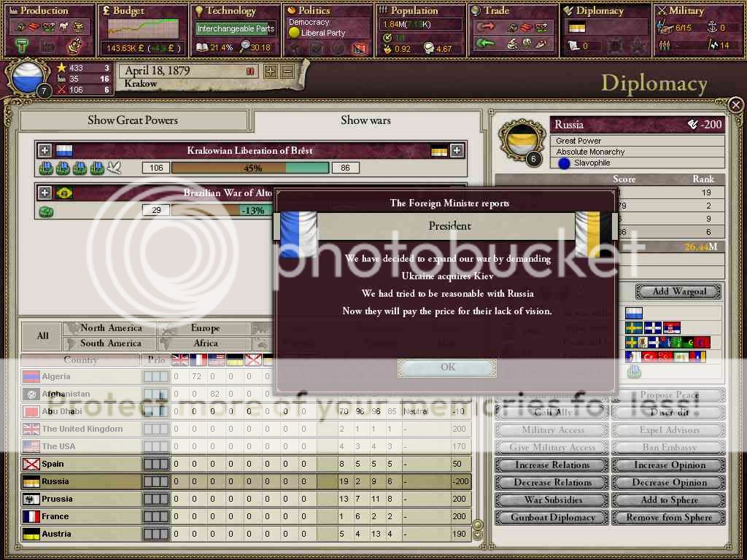Toggle the priority boxes for Spain
Viewport: 747px width, 560px height.
tap(155, 464)
